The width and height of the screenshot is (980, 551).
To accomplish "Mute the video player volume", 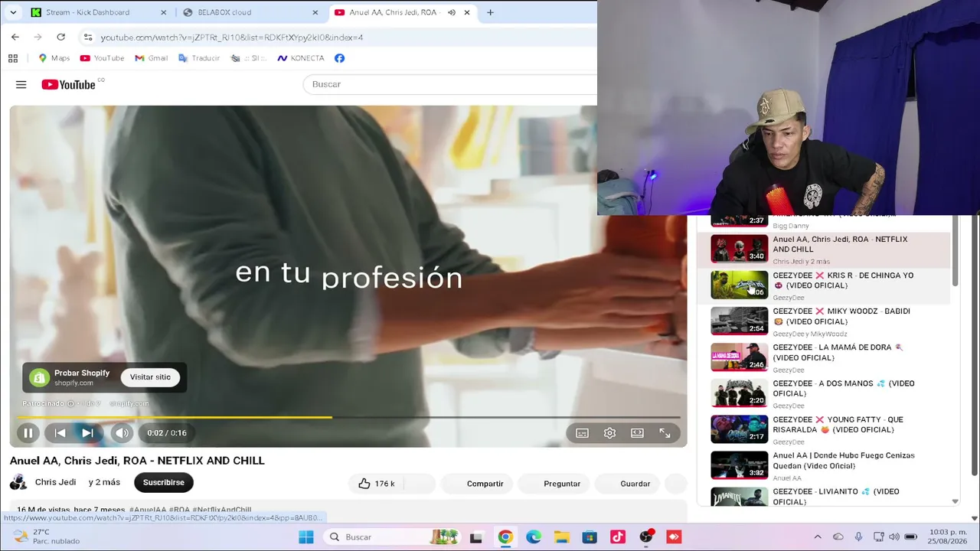I will (x=122, y=433).
